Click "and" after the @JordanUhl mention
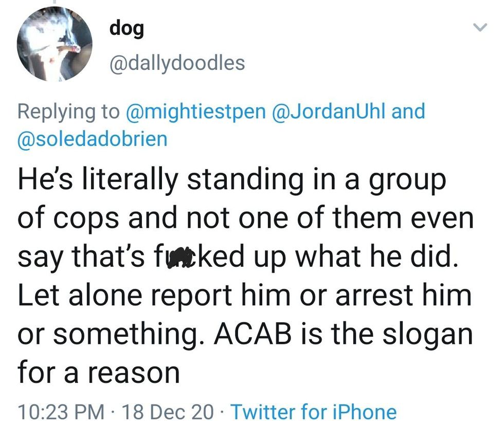Image resolution: width=504 pixels, height=421 pixels. 408,111
